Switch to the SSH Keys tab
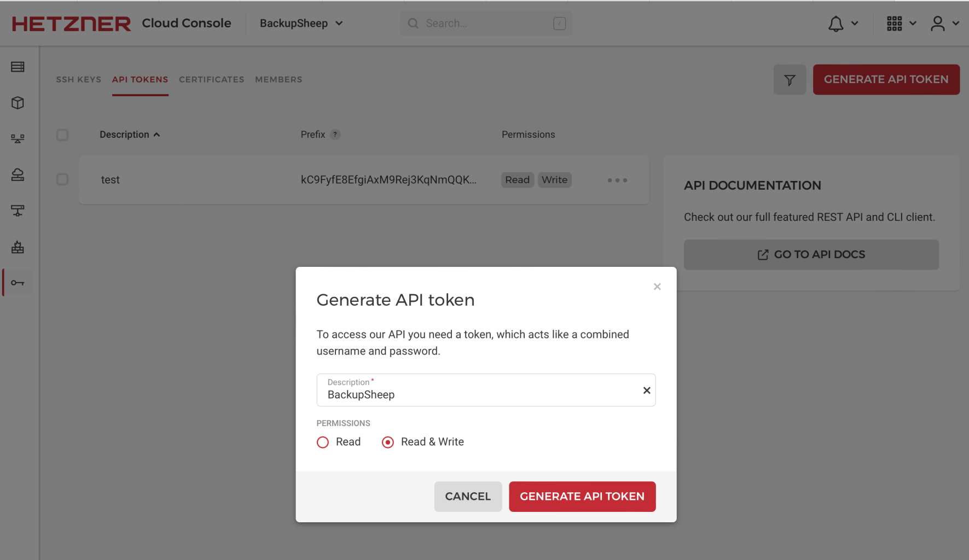Screen dimensions: 969x560 (79, 80)
